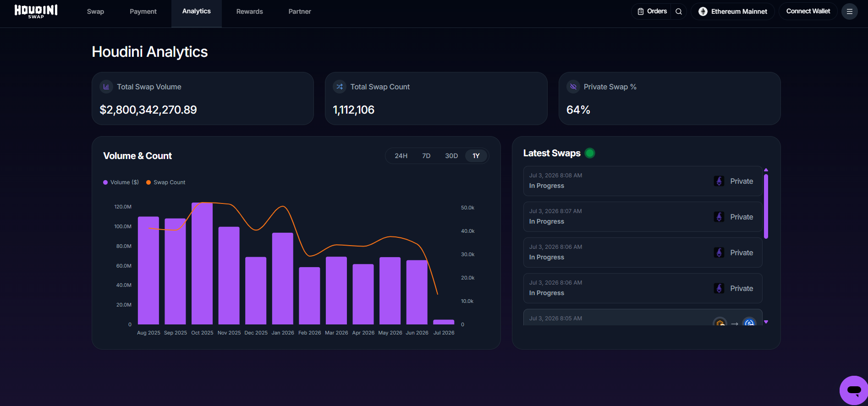Click the Oct 2025 volume bar
This screenshot has width=868, height=406.
tap(202, 263)
